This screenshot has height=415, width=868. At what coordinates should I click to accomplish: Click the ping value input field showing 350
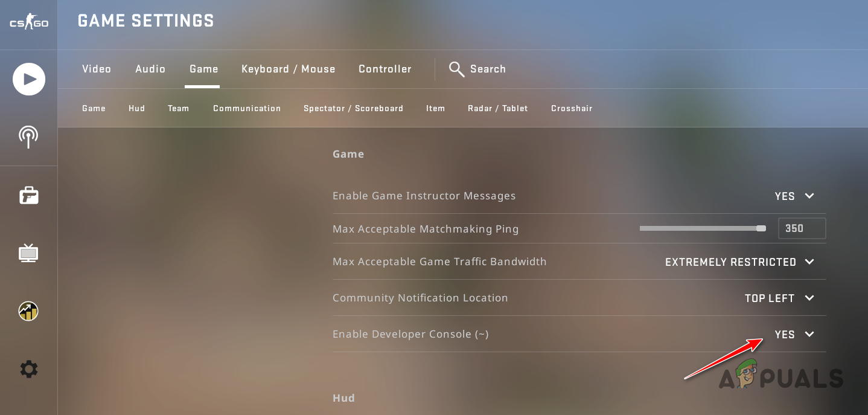[802, 228]
